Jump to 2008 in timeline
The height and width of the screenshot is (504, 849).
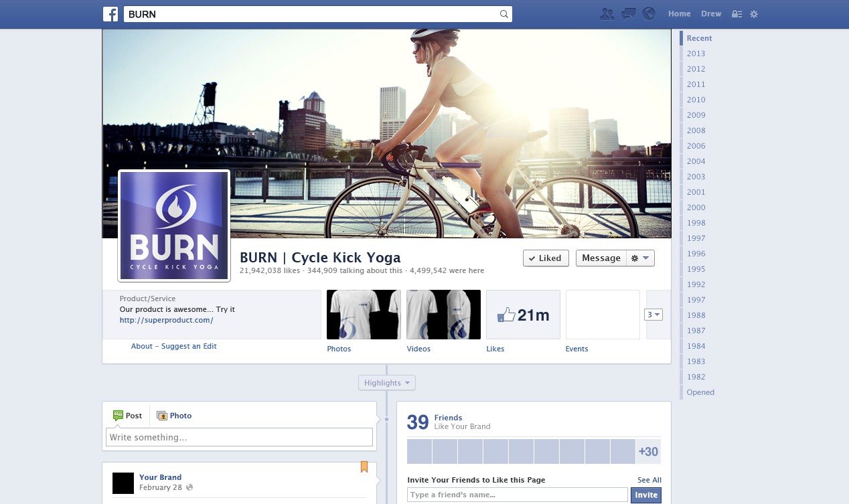coord(696,131)
